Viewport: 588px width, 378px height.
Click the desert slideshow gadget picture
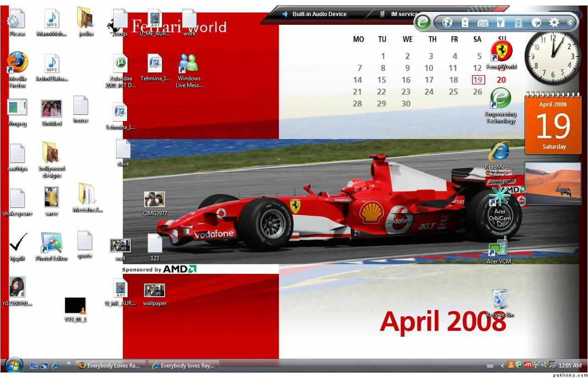pyautogui.click(x=553, y=183)
